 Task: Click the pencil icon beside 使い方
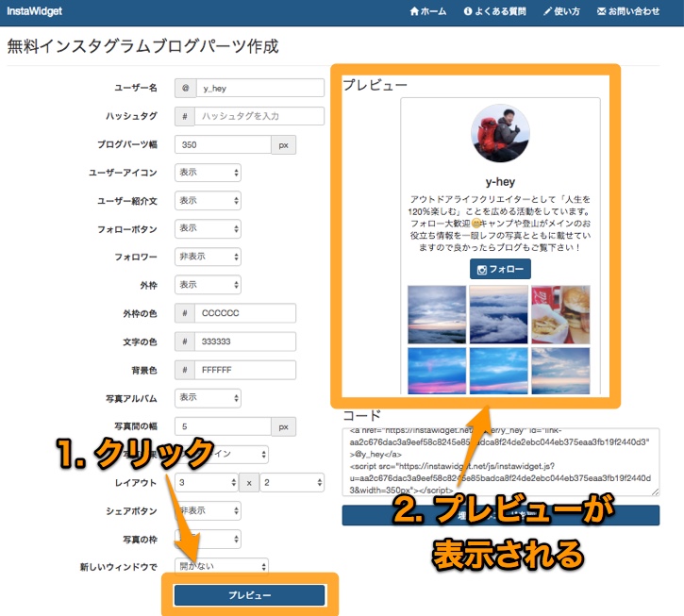[x=547, y=11]
